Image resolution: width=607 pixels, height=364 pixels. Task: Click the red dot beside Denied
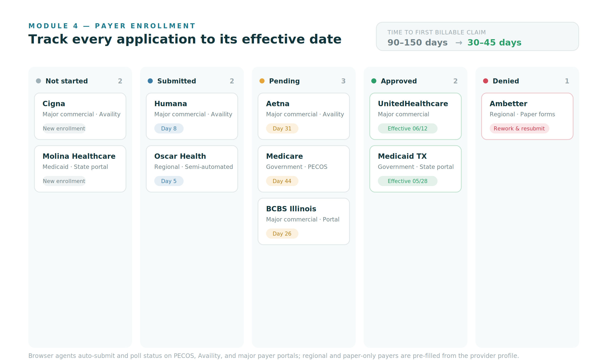486,81
